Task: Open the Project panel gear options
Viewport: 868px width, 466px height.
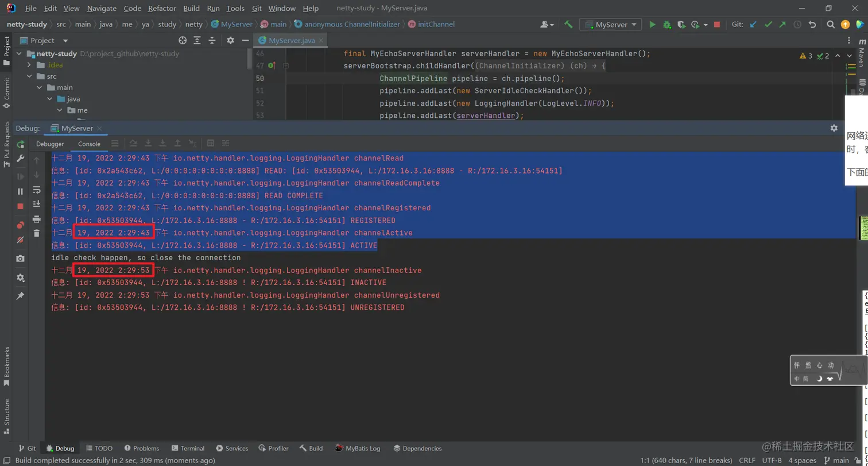Action: coord(230,40)
